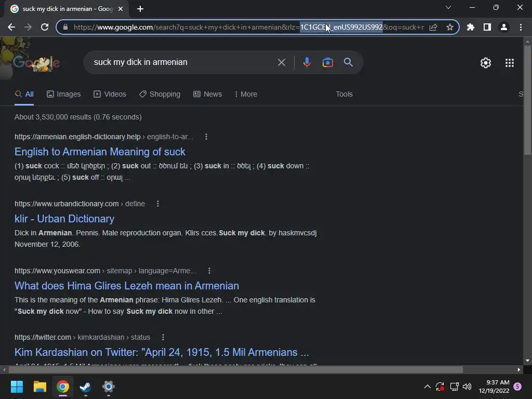
Task: Open Google quick settings gear
Action: click(x=486, y=63)
